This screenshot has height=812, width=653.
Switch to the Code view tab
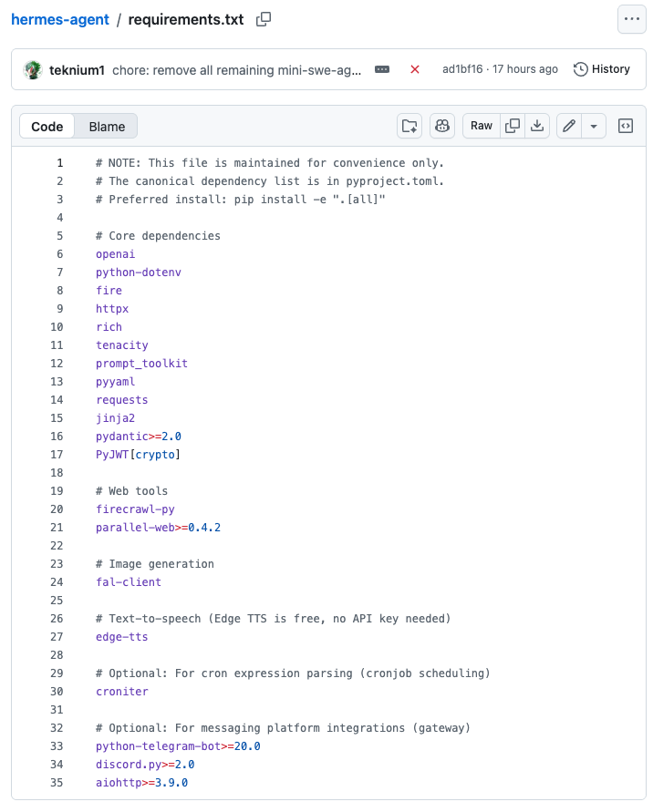coord(47,127)
